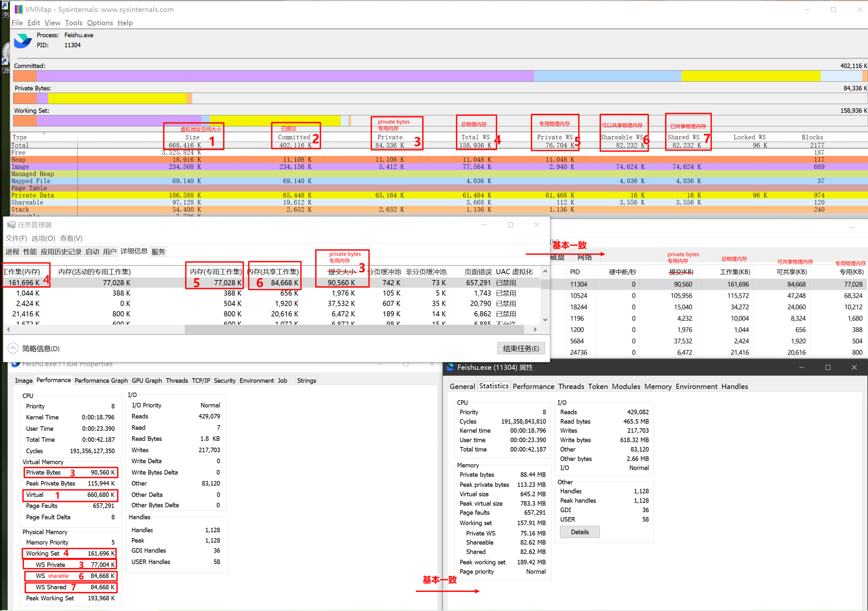Select the Image row in VMMap
The height and width of the screenshot is (611, 868).
coord(439,167)
